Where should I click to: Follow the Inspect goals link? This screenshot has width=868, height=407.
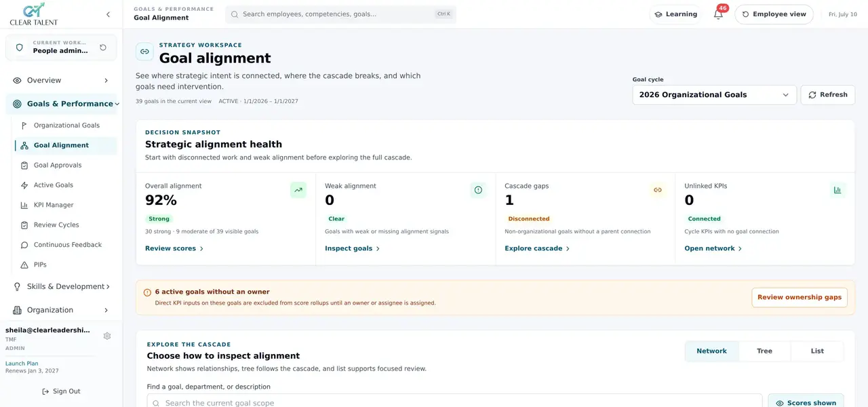pyautogui.click(x=353, y=248)
